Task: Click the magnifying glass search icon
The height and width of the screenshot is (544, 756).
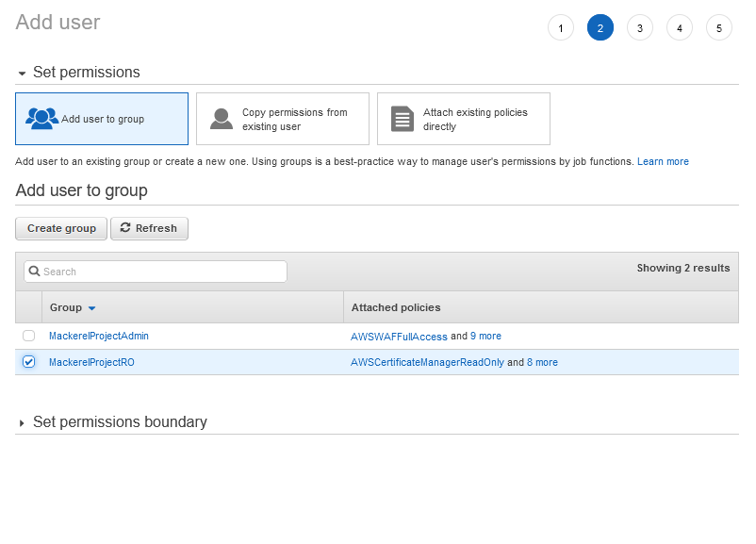Action: pyautogui.click(x=35, y=272)
